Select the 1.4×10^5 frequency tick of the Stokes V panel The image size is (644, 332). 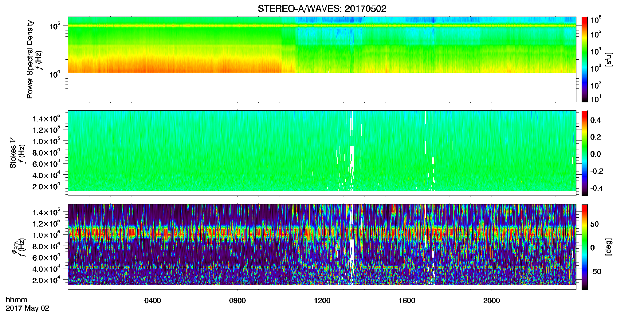(x=46, y=118)
